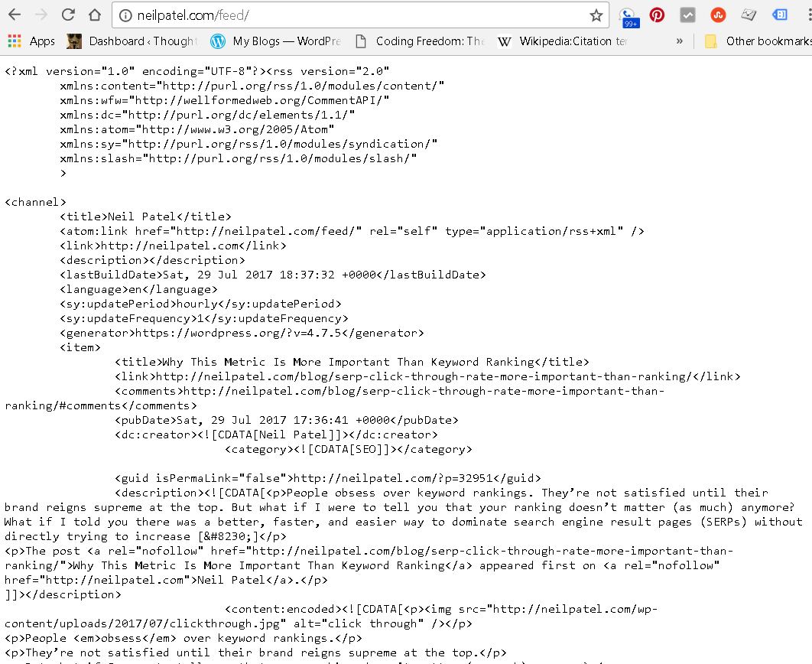
Task: Click the opening channel tag
Action: (36, 202)
